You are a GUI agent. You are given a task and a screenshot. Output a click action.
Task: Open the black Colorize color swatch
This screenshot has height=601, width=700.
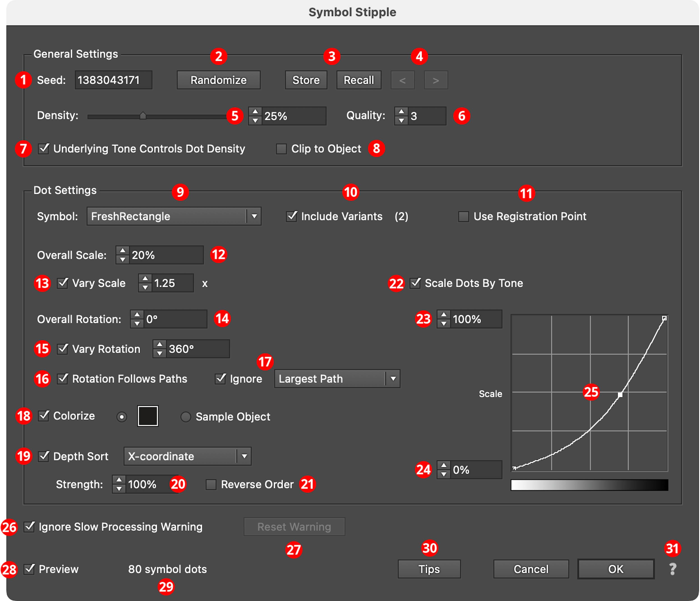click(148, 416)
